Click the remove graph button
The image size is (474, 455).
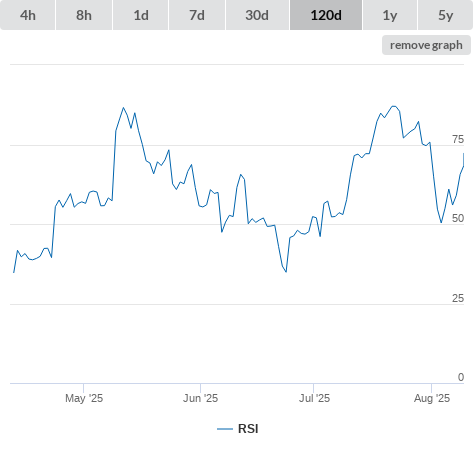click(426, 45)
